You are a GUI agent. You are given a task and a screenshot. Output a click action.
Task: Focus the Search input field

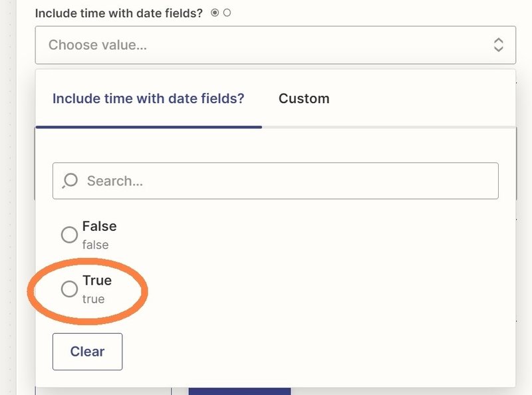275,181
